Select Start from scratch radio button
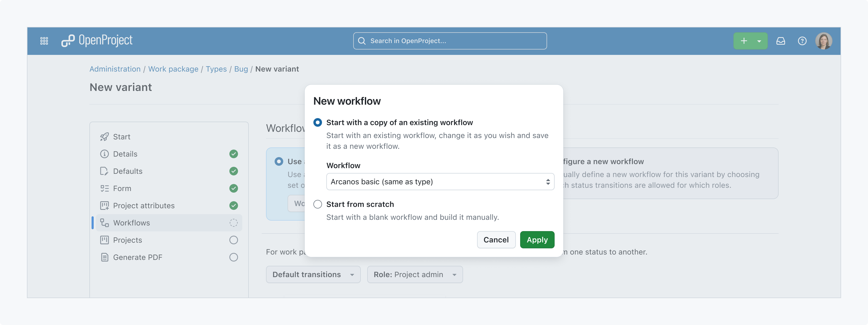 coord(317,204)
